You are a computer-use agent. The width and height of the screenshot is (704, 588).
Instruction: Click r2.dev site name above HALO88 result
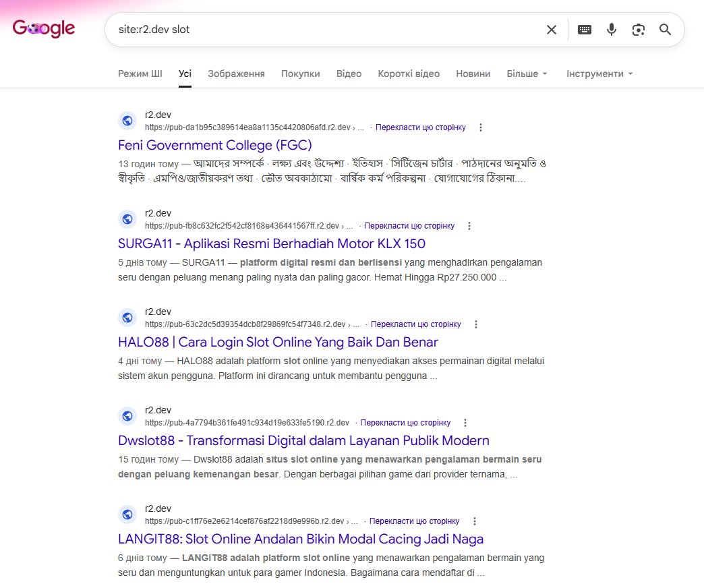point(158,312)
